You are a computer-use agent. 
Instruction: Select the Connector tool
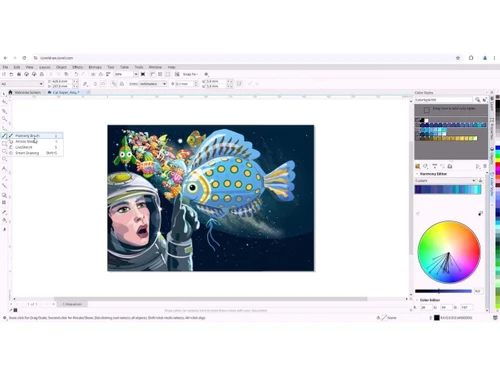click(4, 186)
